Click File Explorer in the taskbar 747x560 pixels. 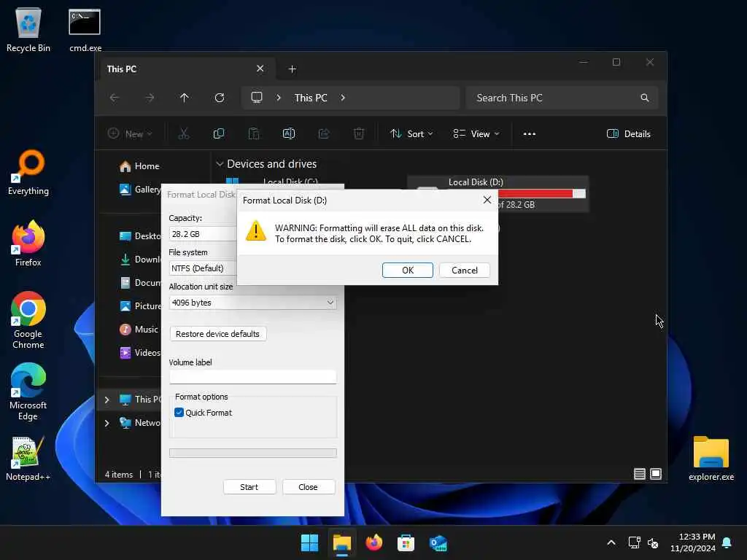point(341,542)
